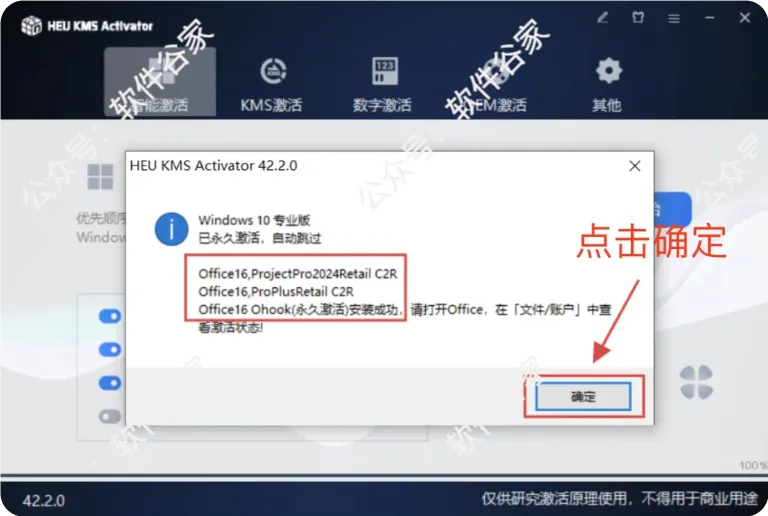The width and height of the screenshot is (768, 516).
Task: Toggle the second blue switch
Action: [110, 350]
